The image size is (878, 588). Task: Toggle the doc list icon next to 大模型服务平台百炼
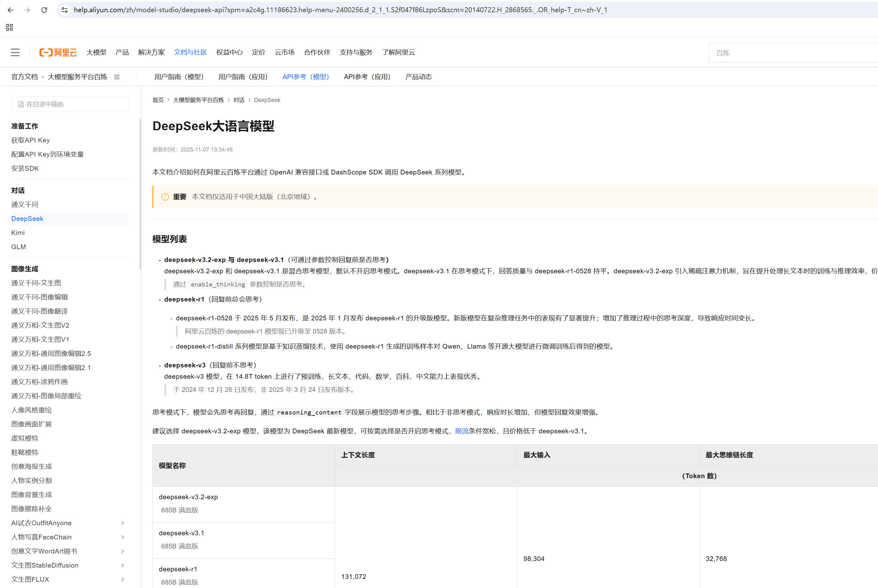117,77
